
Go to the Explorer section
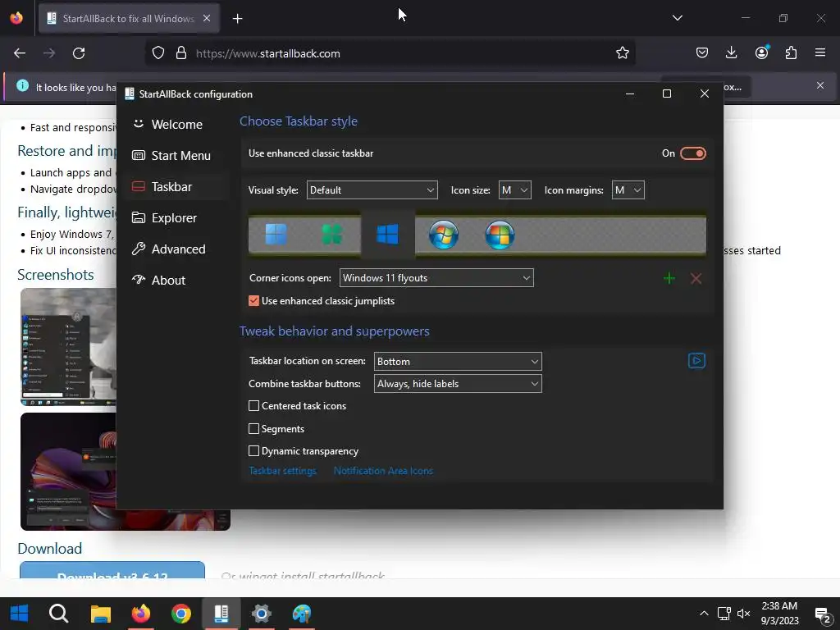(x=176, y=218)
